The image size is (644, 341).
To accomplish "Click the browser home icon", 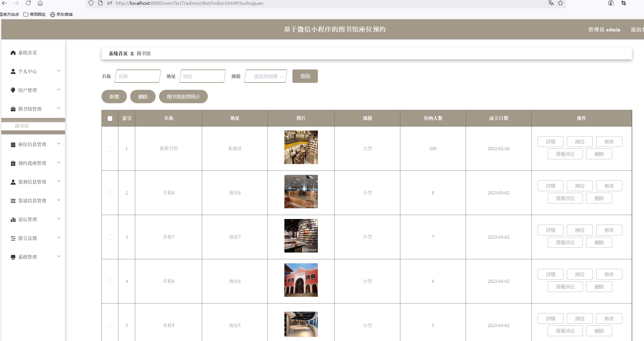I will point(40,3).
